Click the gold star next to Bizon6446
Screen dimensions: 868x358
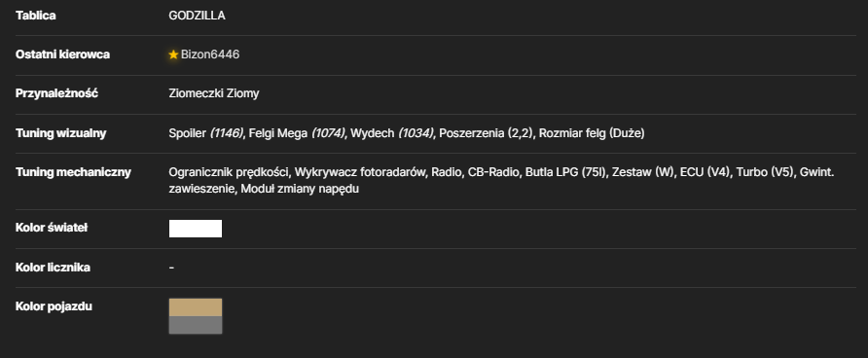coord(173,54)
